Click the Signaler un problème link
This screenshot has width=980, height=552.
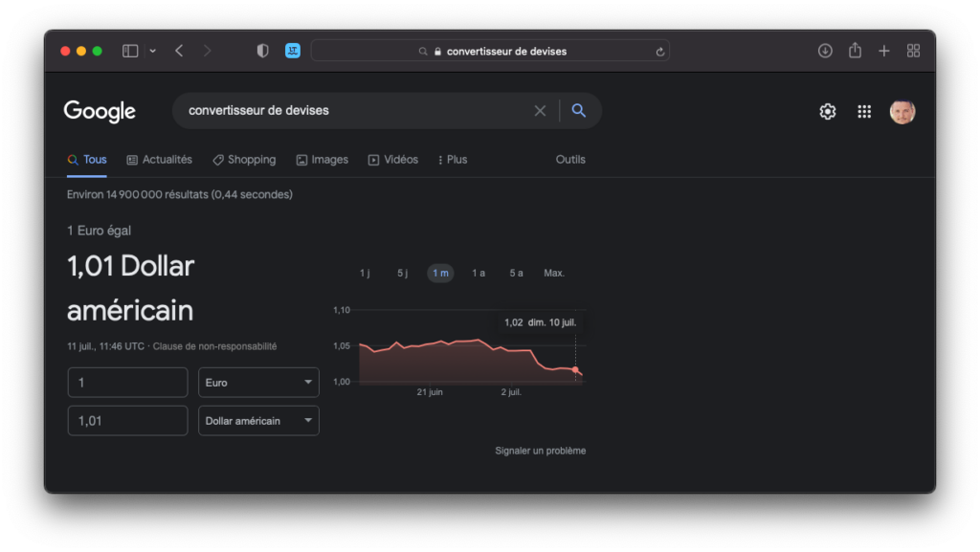click(x=541, y=451)
